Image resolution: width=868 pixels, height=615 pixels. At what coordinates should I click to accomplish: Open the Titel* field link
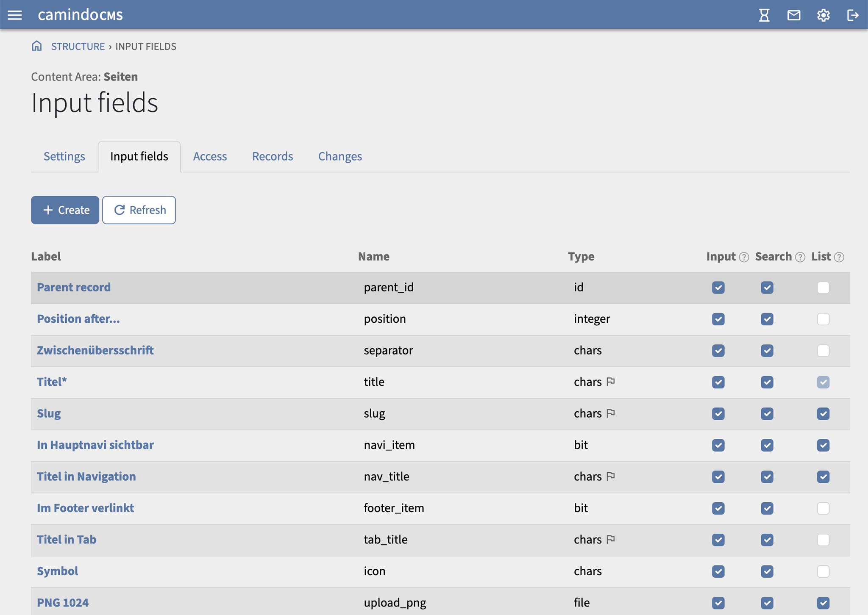[52, 382]
